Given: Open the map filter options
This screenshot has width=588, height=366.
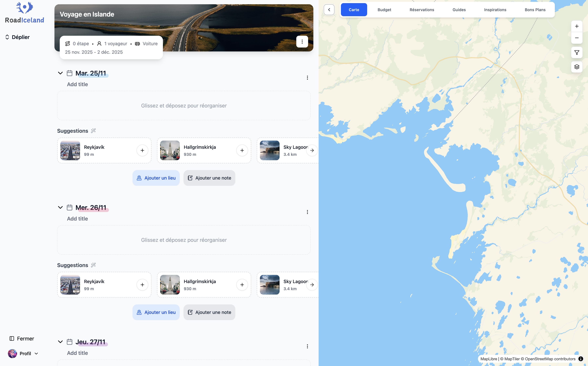Looking at the screenshot, I should tap(577, 53).
